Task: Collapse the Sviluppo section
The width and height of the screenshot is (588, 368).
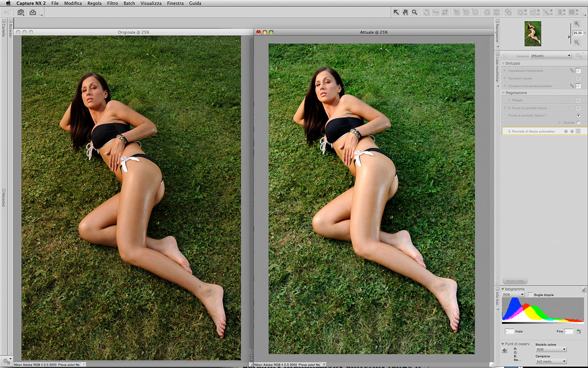Action: 503,63
